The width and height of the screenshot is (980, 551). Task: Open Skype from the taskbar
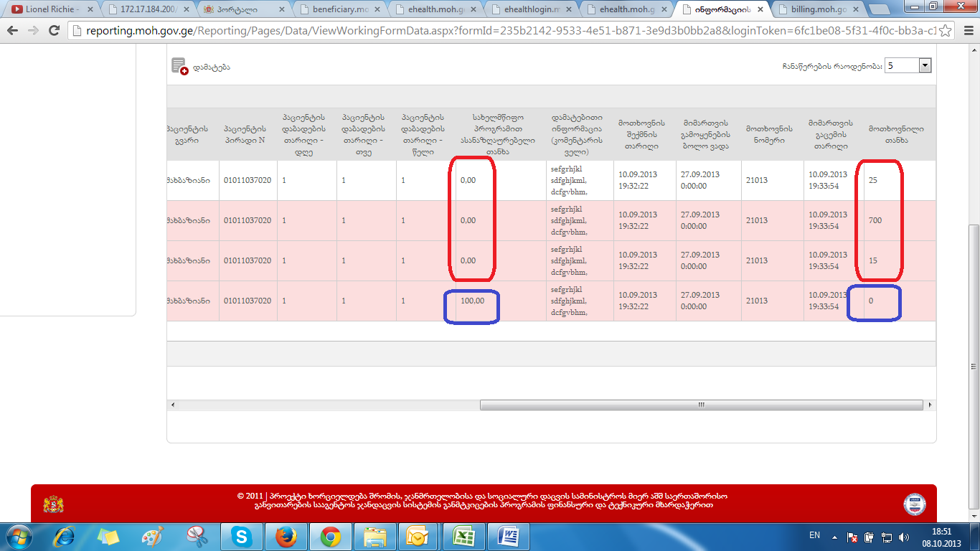[240, 536]
